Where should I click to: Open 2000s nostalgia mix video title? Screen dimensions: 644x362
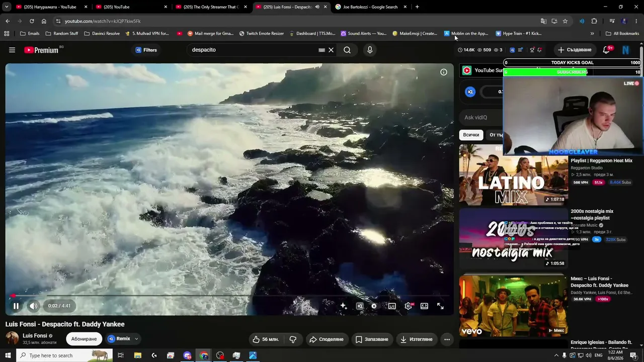(592, 215)
